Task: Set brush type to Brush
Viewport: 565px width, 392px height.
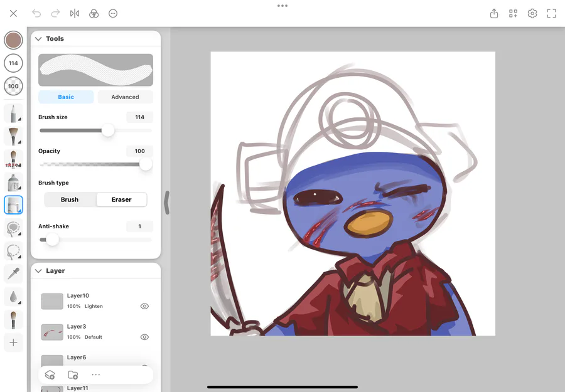Action: pyautogui.click(x=70, y=199)
